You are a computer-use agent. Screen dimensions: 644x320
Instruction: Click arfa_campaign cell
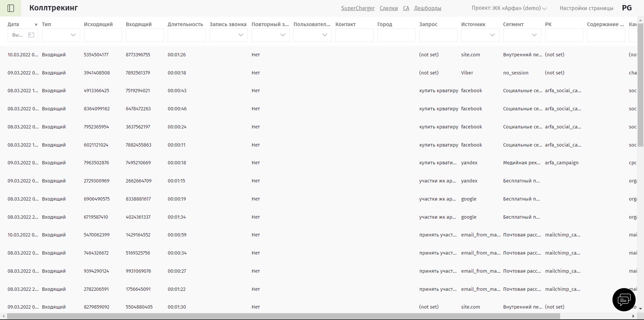tap(562, 163)
